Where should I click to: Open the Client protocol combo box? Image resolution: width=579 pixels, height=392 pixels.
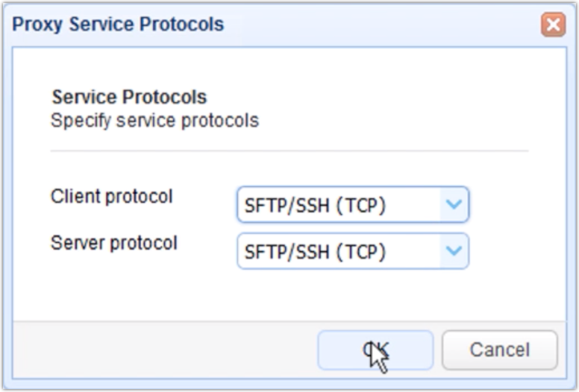tap(352, 204)
